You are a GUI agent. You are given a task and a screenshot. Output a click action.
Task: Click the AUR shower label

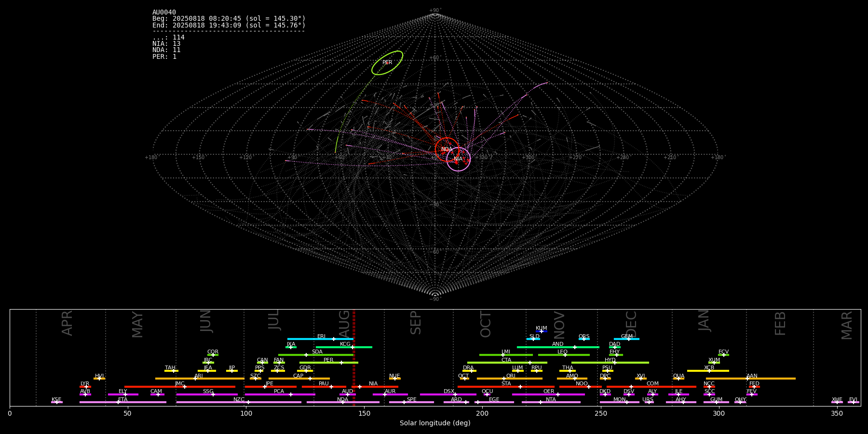pyautogui.click(x=390, y=392)
